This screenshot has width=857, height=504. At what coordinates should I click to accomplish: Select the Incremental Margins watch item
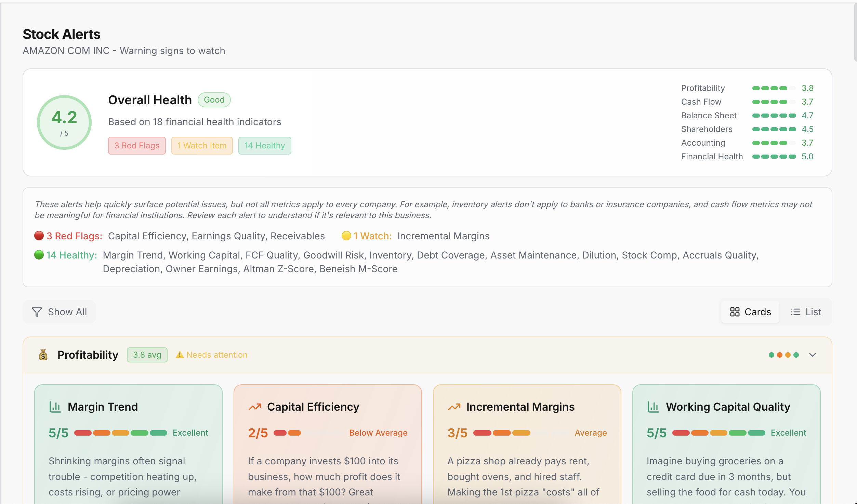click(443, 236)
